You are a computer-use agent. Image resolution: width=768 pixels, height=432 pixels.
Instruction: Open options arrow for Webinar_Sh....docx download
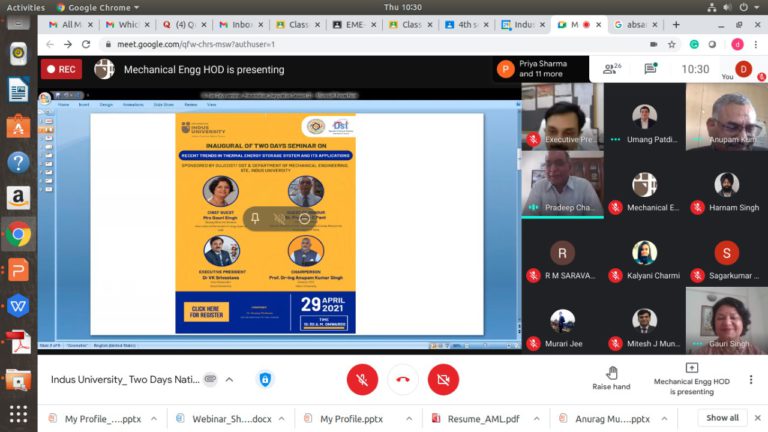click(282, 418)
